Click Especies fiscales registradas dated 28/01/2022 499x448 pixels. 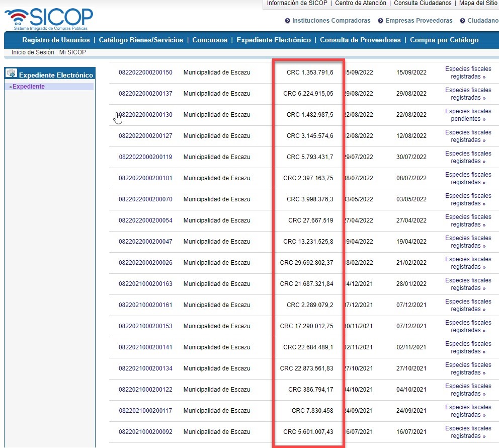(468, 284)
